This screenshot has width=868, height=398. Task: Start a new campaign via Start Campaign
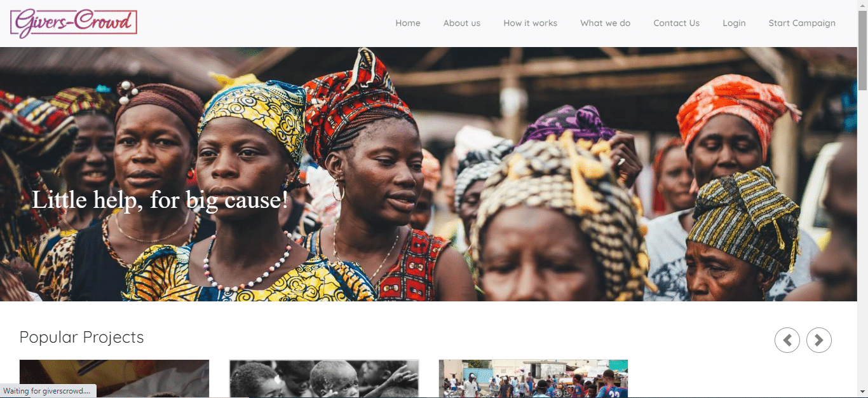tap(802, 23)
